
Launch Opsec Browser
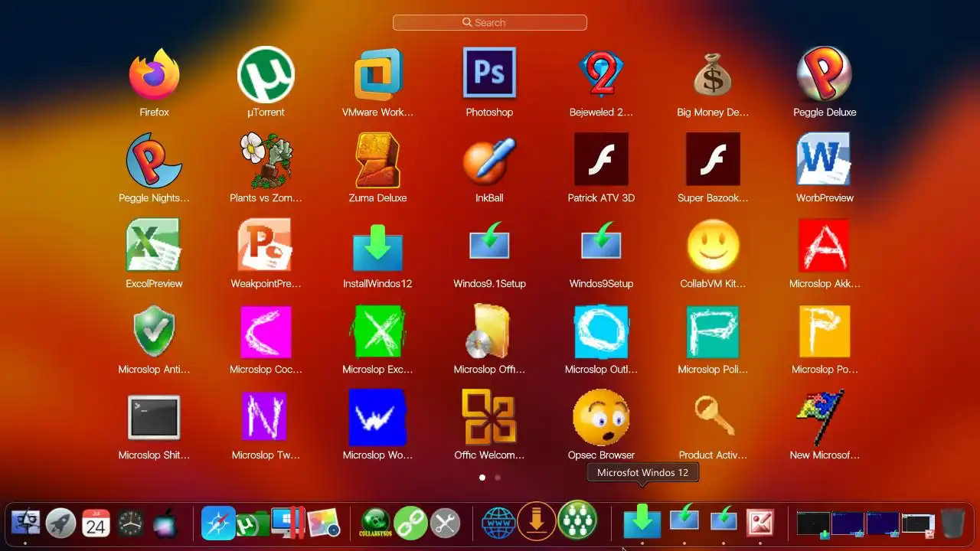point(601,417)
